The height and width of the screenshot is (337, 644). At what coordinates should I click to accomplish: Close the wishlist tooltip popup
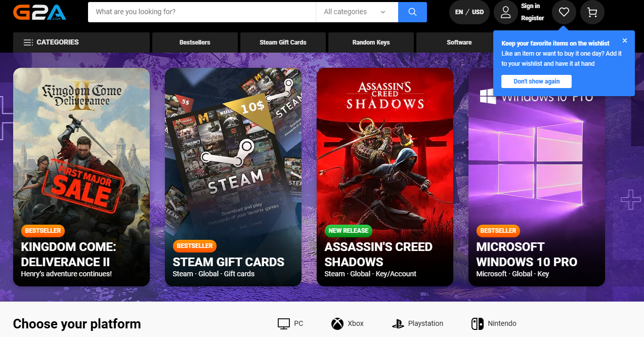tap(625, 41)
